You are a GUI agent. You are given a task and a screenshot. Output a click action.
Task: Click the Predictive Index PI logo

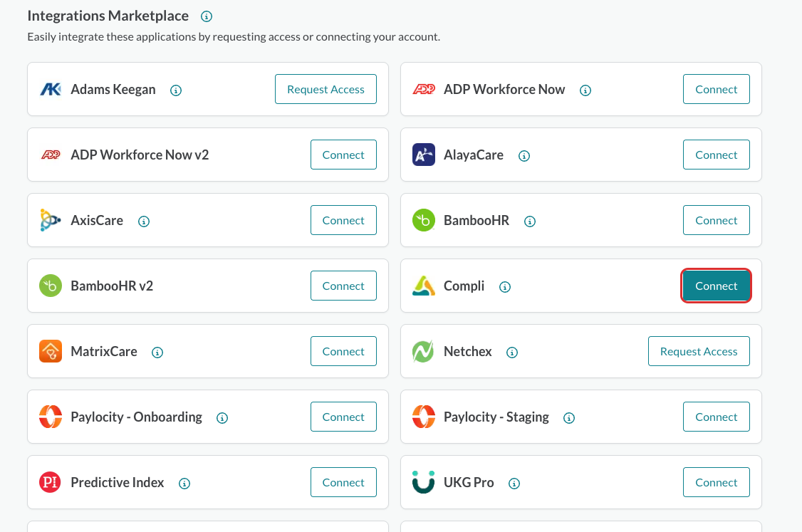(50, 482)
